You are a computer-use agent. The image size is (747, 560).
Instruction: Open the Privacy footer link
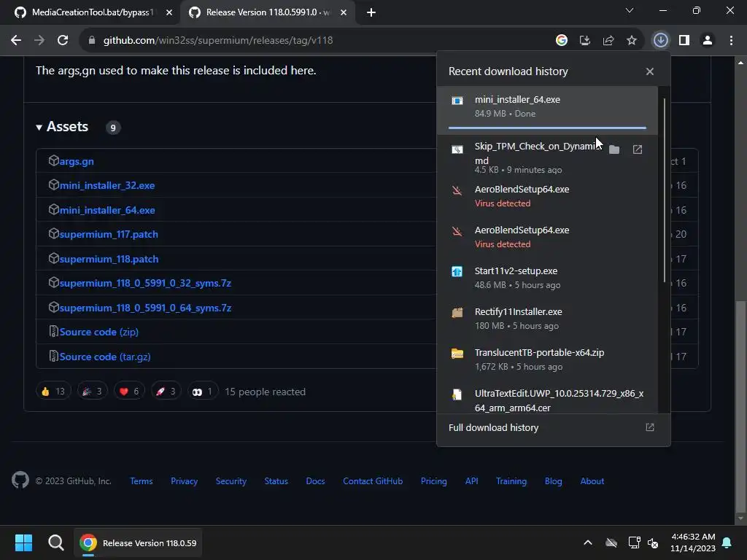184,481
